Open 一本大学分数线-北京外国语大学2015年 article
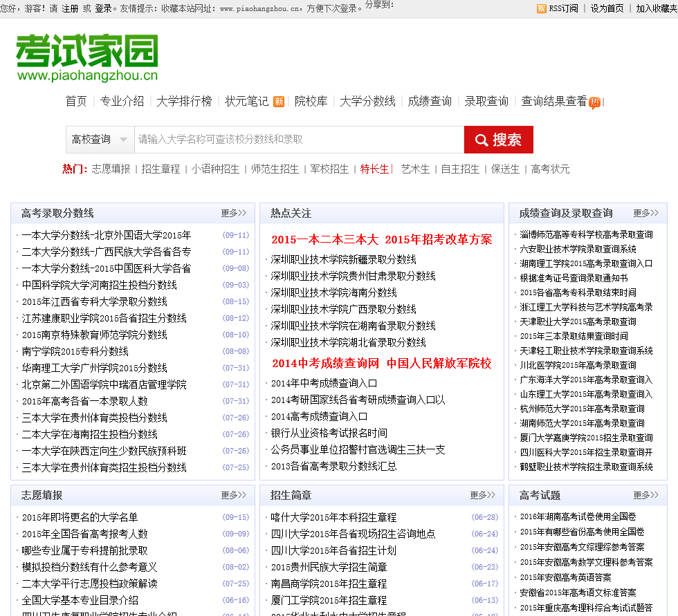The height and width of the screenshot is (616, 678). pos(107,236)
